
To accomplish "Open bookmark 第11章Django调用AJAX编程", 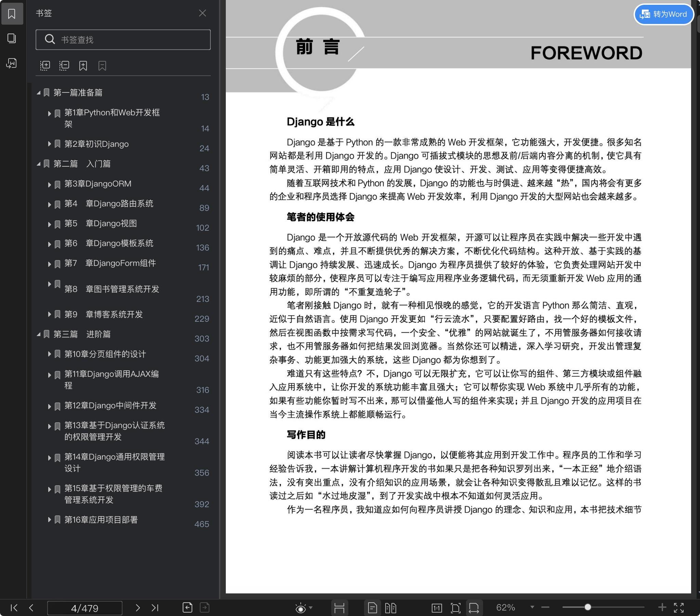I will [x=112, y=380].
